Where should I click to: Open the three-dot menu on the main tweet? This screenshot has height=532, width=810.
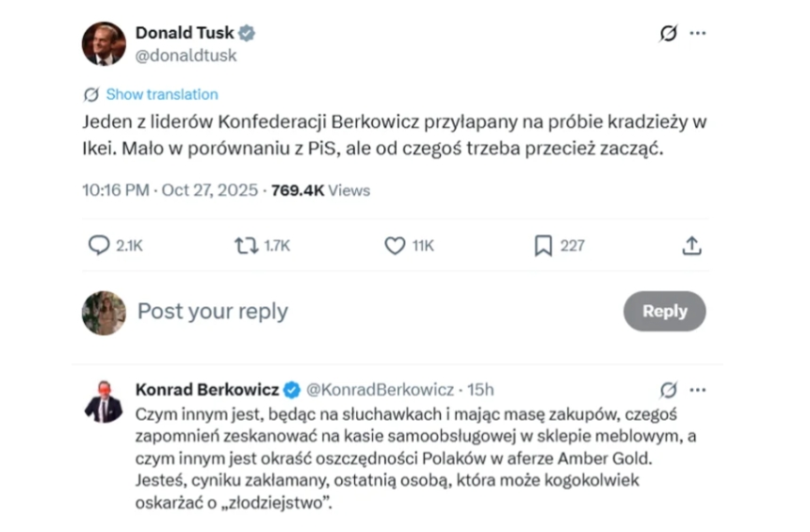click(698, 34)
